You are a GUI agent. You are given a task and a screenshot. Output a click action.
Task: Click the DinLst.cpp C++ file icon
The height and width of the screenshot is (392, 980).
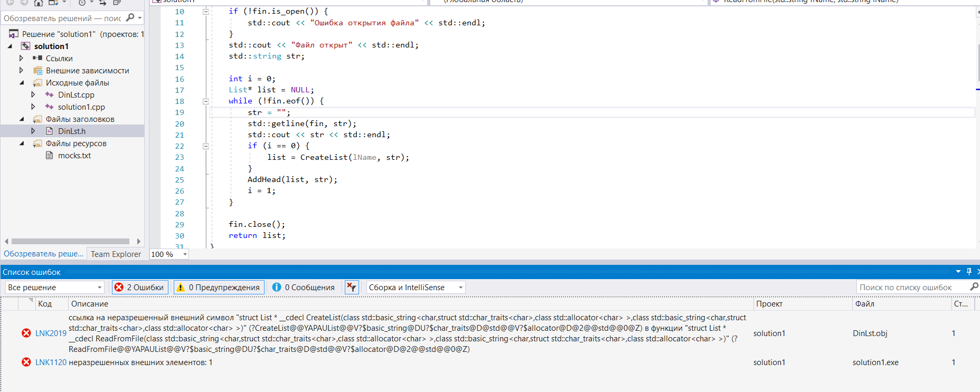click(49, 94)
